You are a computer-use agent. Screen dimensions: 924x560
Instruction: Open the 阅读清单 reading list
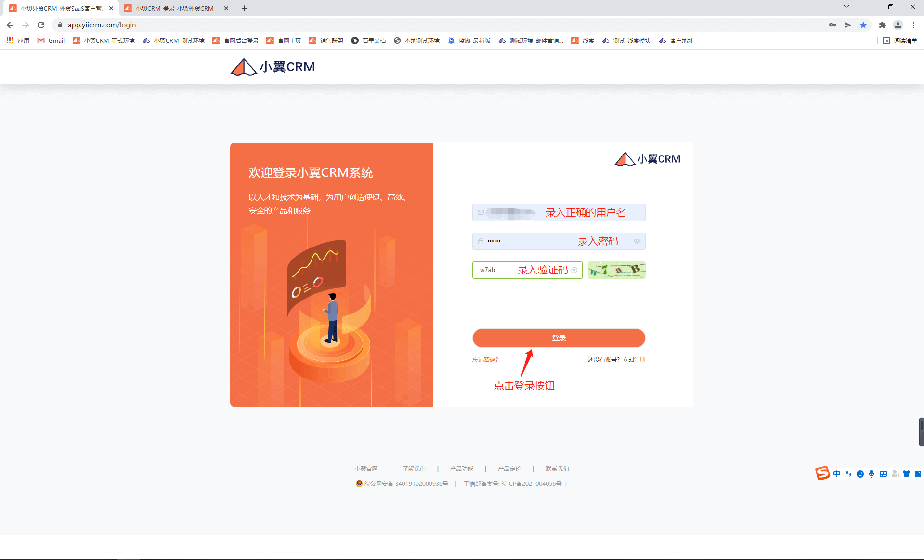pyautogui.click(x=900, y=41)
